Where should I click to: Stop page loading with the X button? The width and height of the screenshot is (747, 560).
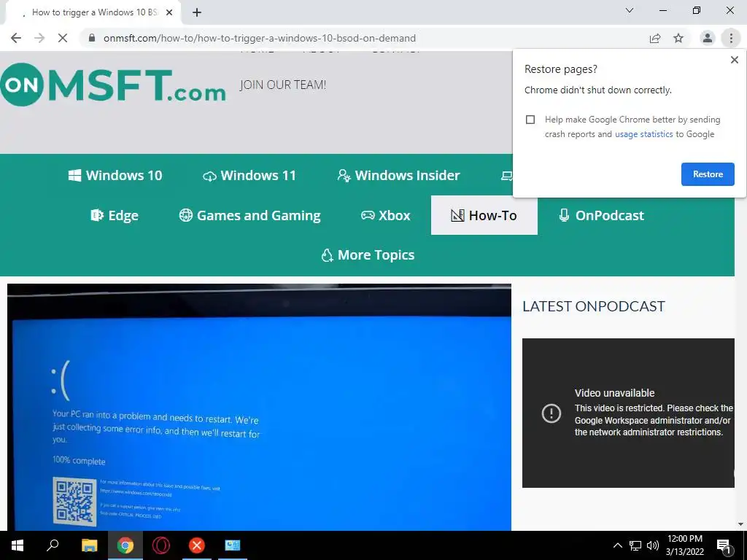tap(63, 38)
